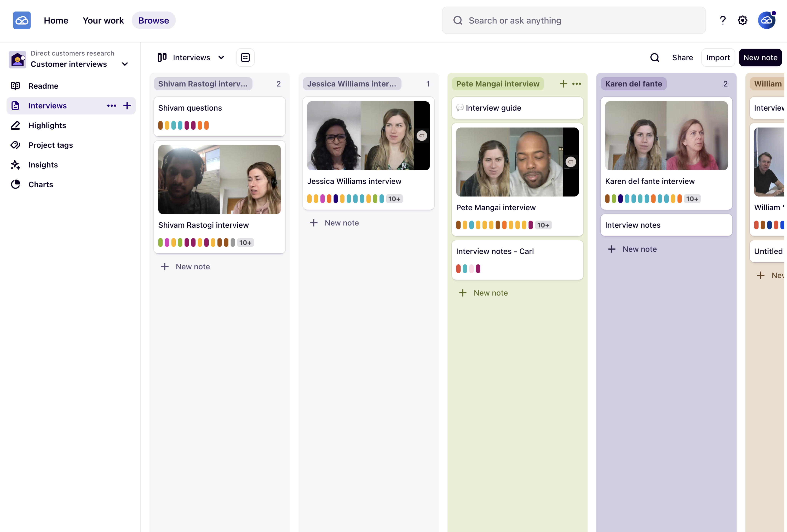Open Pete Mangai column three-dot options
Viewport: 787px width, 532px height.
(576, 84)
